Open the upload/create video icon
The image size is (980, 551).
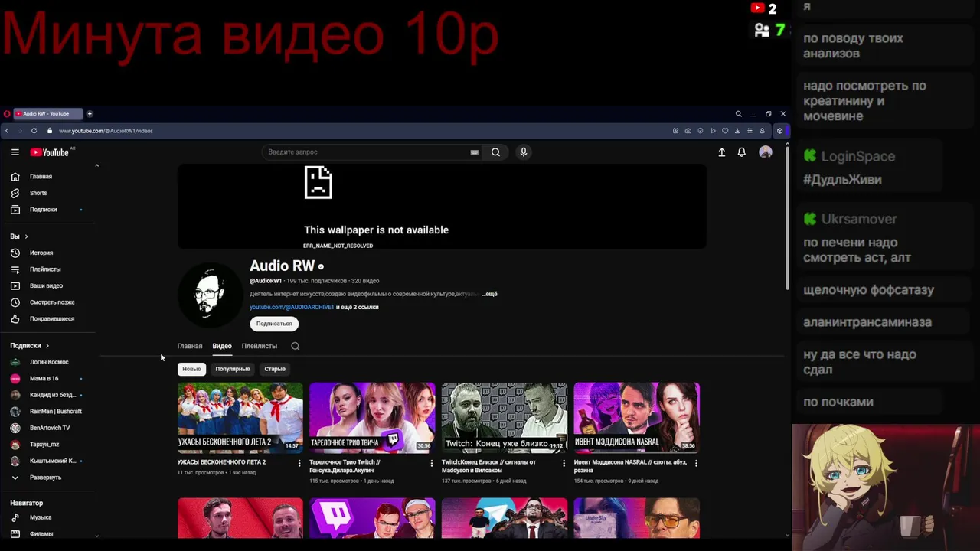point(721,152)
